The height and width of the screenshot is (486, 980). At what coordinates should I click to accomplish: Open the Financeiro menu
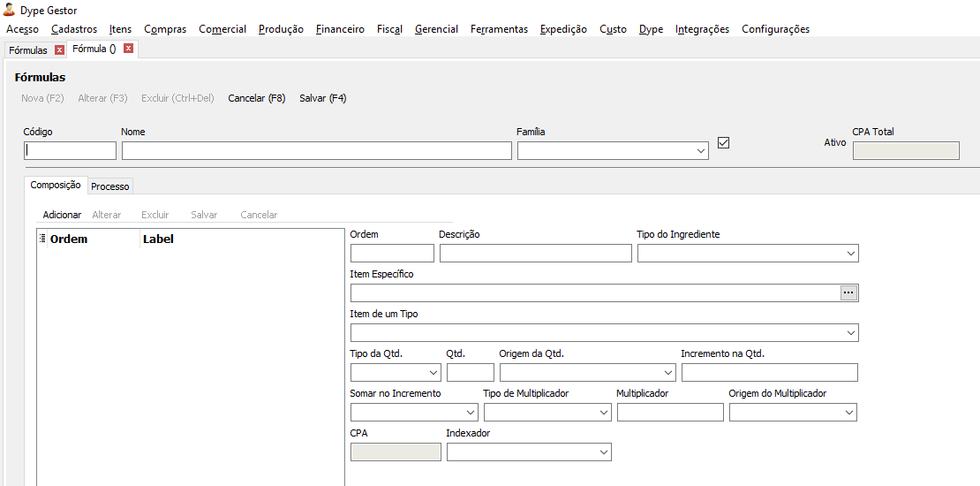(340, 29)
